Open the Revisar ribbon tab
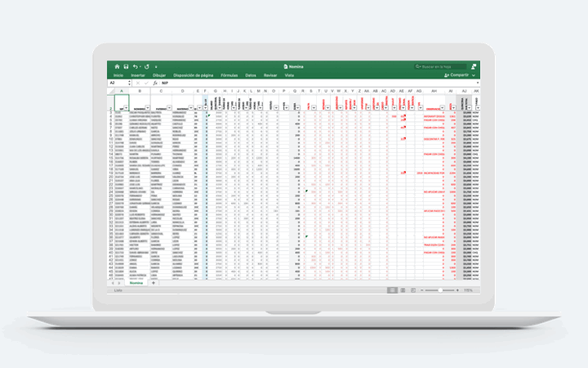The height and width of the screenshot is (368, 588). click(270, 75)
